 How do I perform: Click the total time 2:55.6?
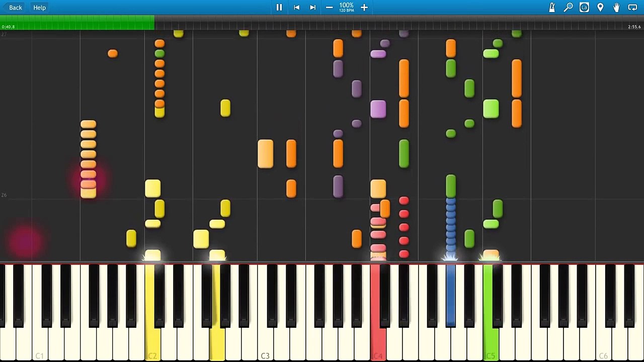tap(634, 27)
